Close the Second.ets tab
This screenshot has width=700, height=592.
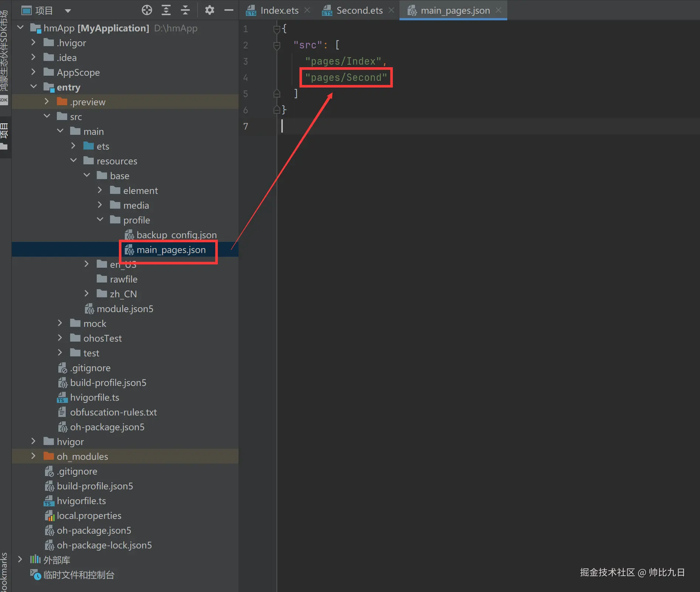391,10
